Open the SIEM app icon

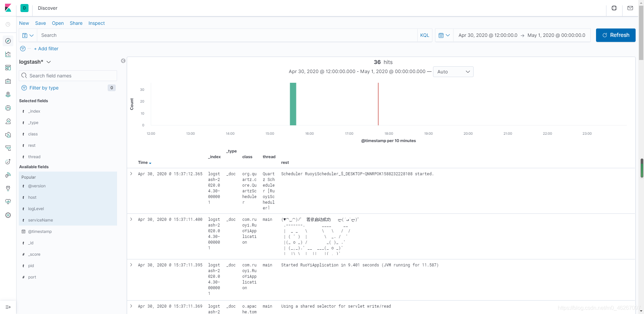click(8, 175)
